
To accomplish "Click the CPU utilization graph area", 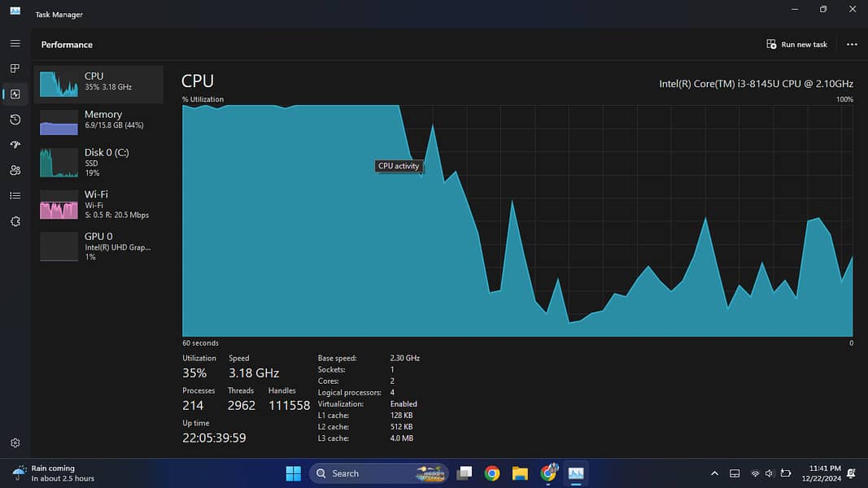I will pos(517,220).
